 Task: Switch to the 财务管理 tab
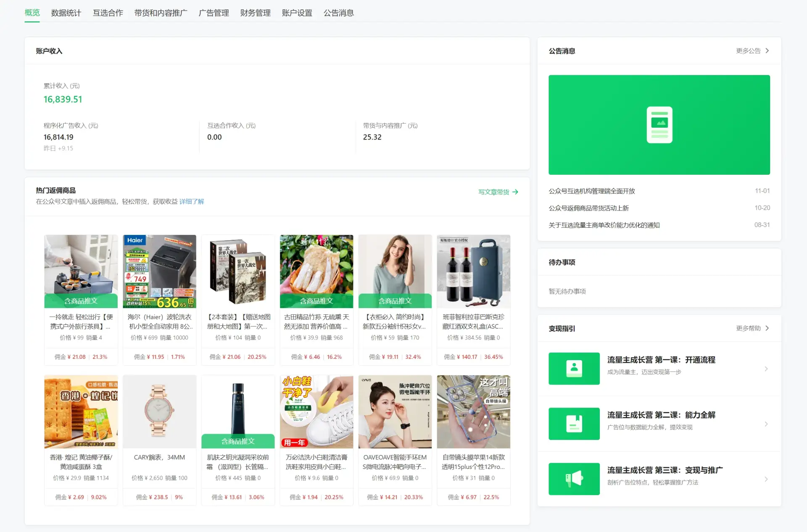tap(255, 13)
